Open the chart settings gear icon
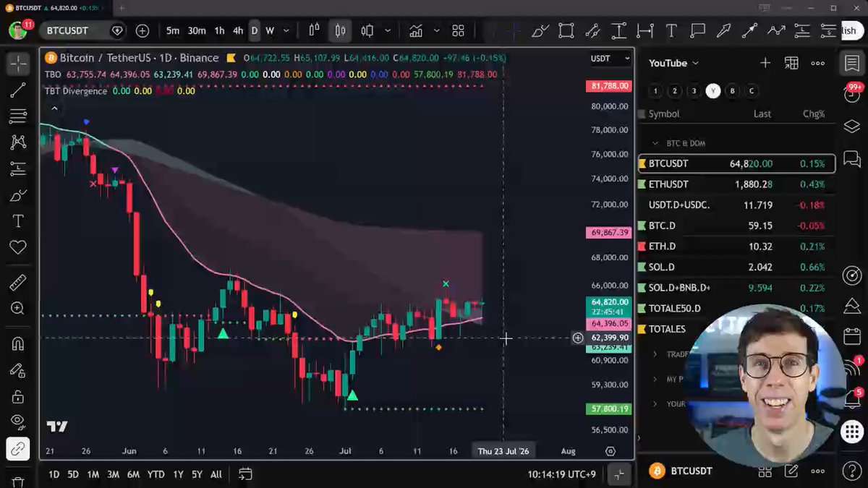Image resolution: width=868 pixels, height=488 pixels. tap(610, 451)
